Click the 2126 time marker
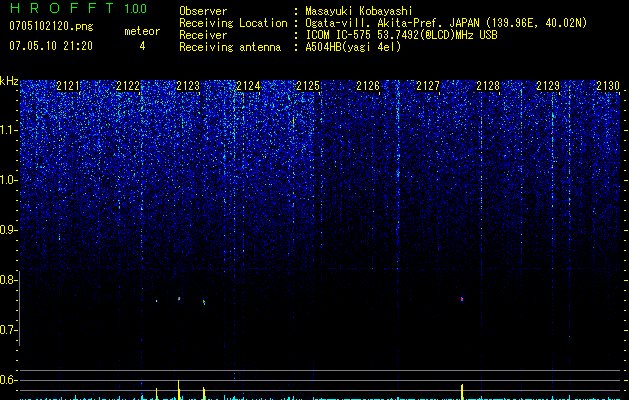Viewport: 629px width, 400px height. [368, 86]
